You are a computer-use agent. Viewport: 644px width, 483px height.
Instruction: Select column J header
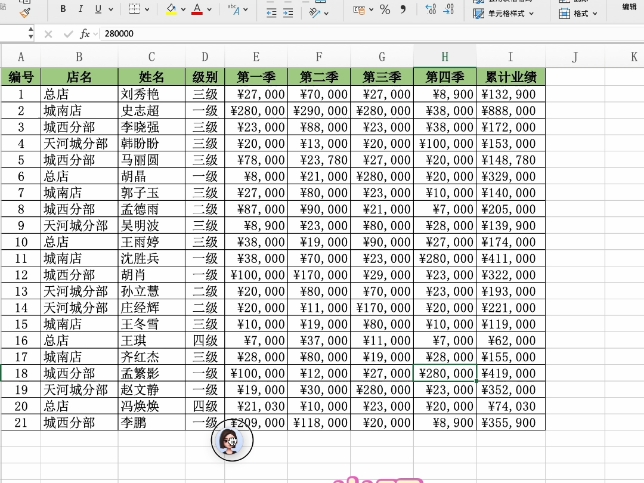[575, 57]
